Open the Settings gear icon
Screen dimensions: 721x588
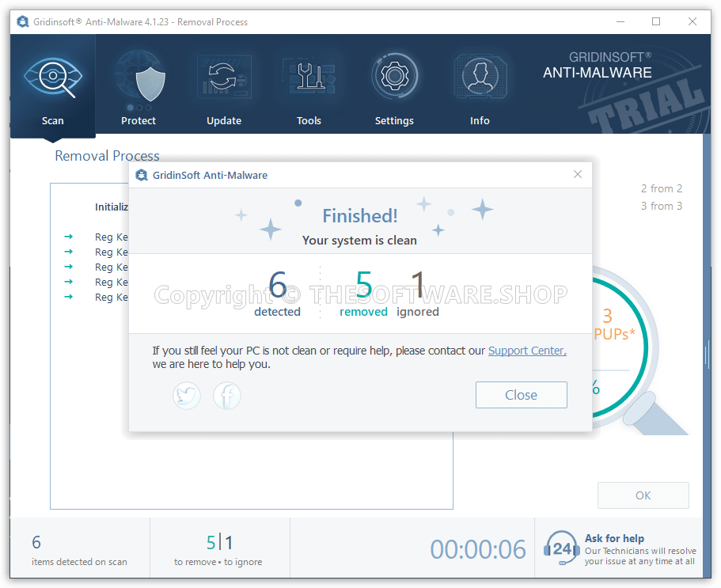[394, 78]
